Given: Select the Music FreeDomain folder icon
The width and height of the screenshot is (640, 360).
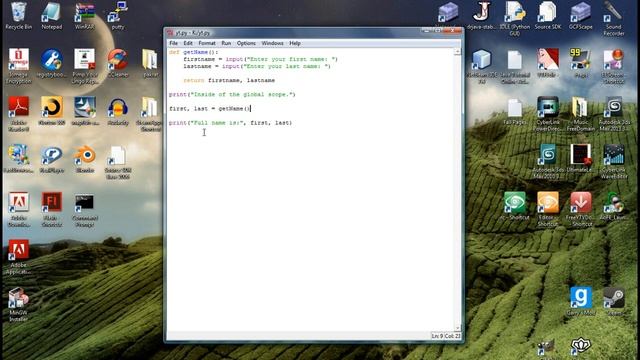Looking at the screenshot, I should point(581,114).
